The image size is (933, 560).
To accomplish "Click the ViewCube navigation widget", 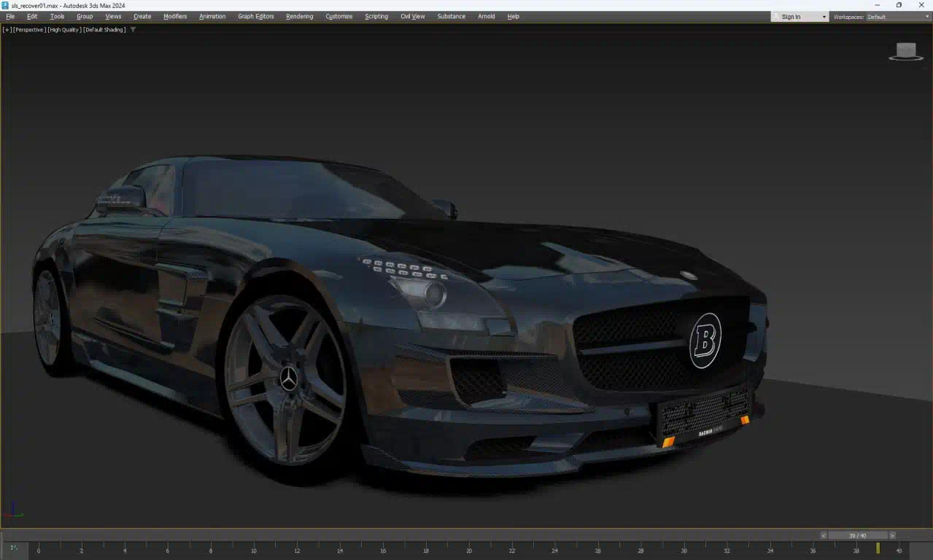I will (x=905, y=51).
